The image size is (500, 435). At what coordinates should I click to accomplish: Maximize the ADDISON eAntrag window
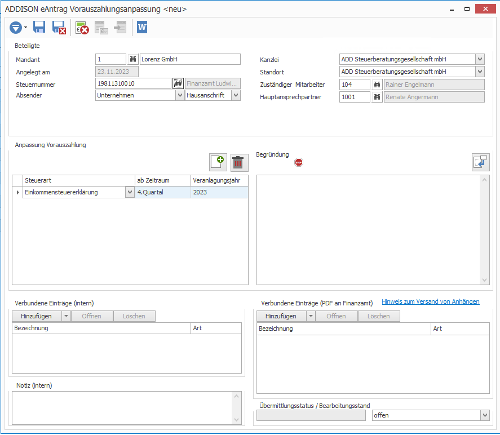467,9
